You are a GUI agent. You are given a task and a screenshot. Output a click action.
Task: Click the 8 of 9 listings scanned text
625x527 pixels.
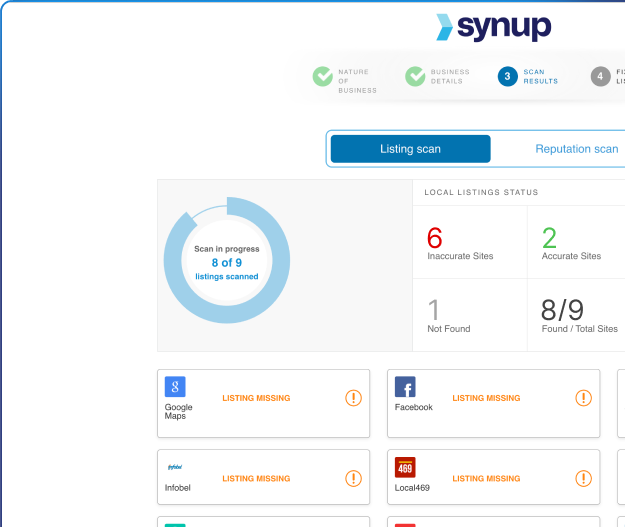(x=227, y=269)
